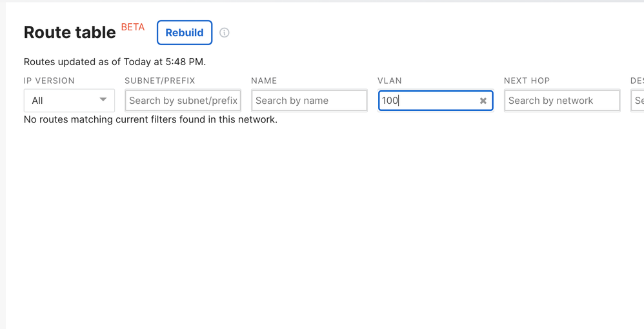Click into the Search by name field
Viewport: 644px width, 329px height.
click(x=309, y=101)
